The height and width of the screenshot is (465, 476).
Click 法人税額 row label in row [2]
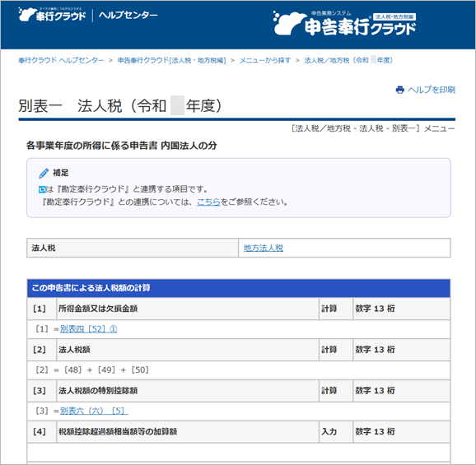[x=74, y=350]
